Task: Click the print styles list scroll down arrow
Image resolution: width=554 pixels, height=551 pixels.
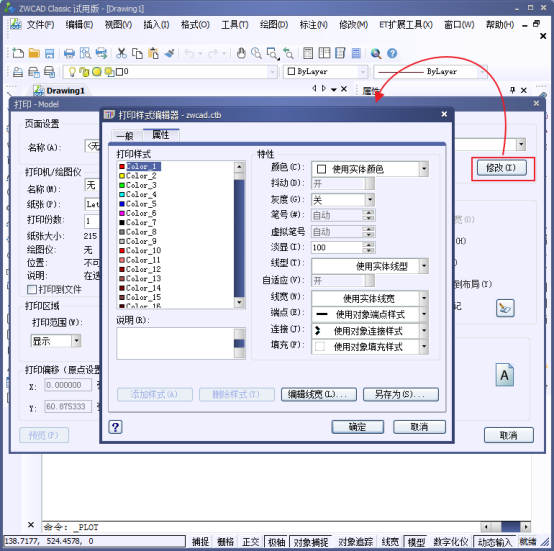Action: 239,302
